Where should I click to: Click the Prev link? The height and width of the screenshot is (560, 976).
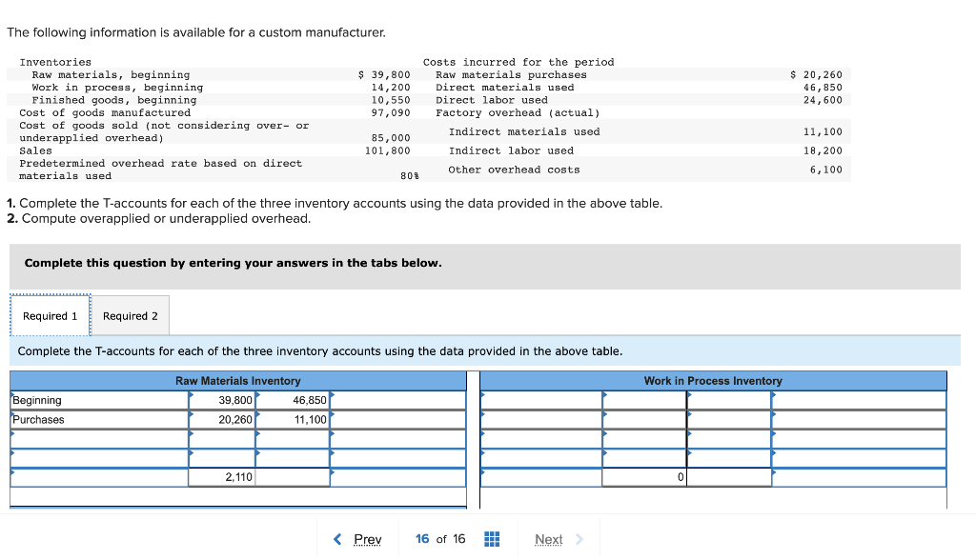366,539
